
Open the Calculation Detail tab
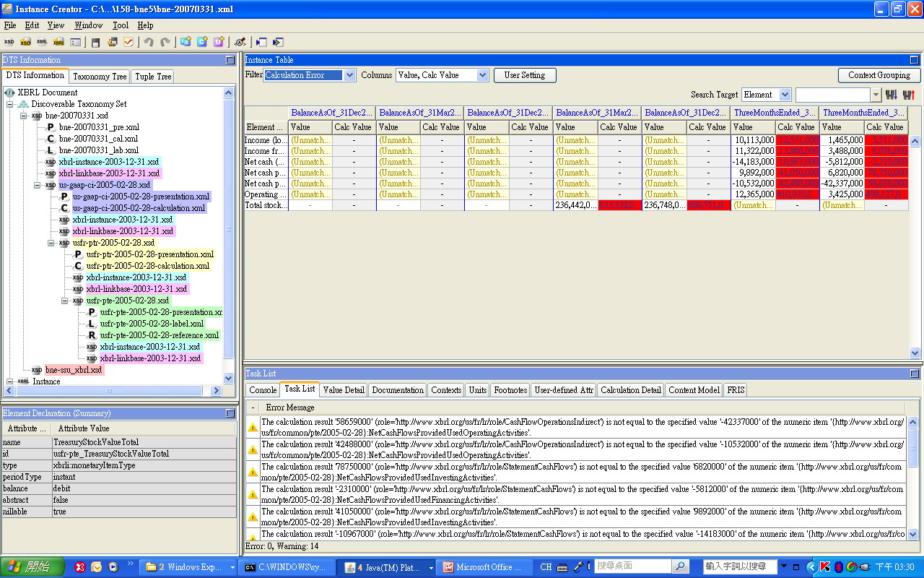[x=631, y=390]
